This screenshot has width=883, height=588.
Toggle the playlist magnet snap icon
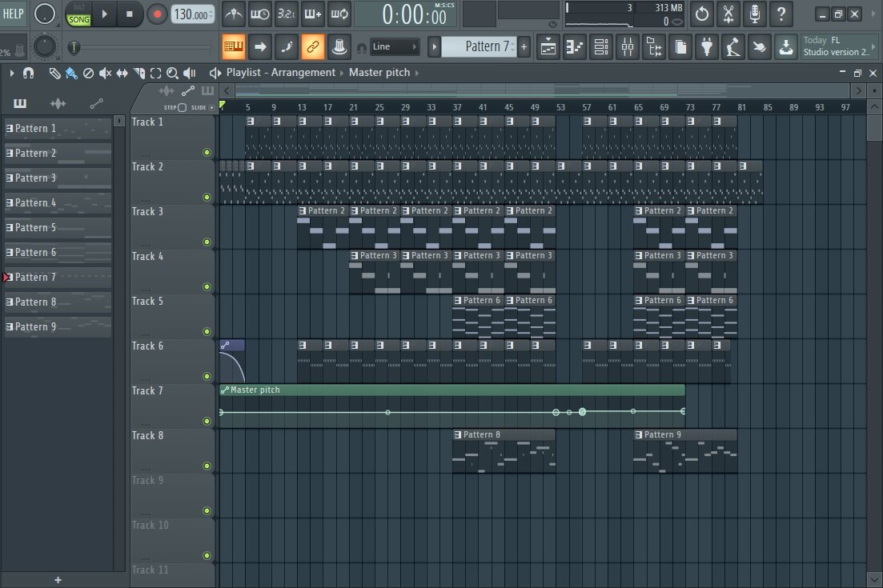coord(28,73)
